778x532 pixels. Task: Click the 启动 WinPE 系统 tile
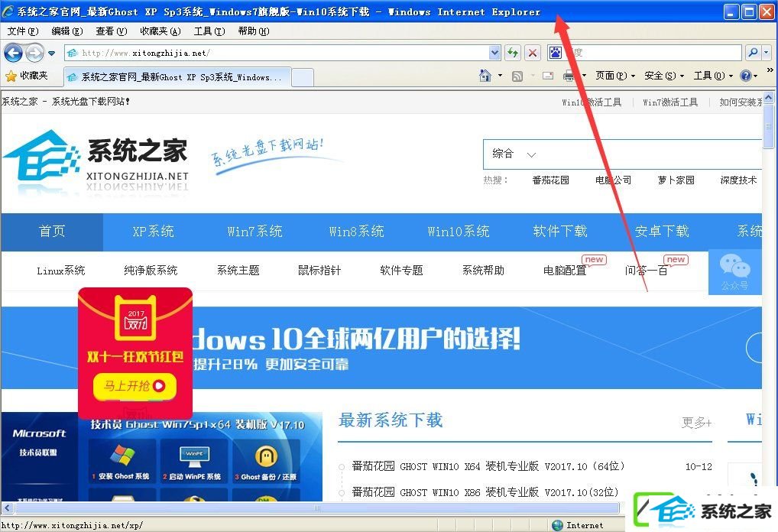(193, 461)
